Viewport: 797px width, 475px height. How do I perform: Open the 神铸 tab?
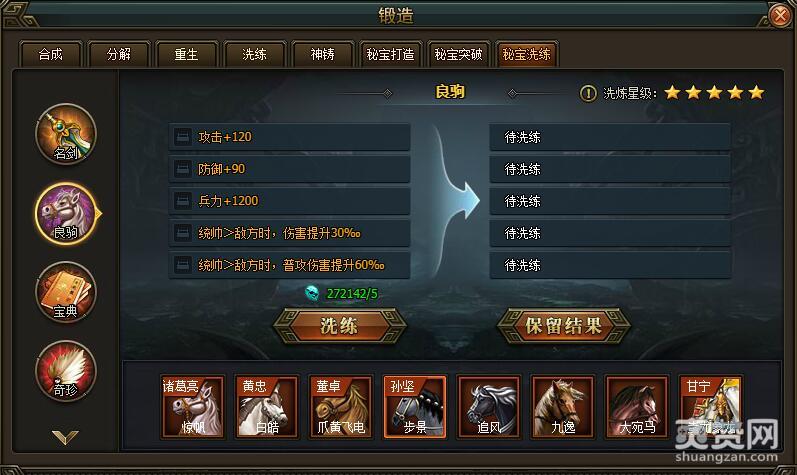(x=323, y=54)
